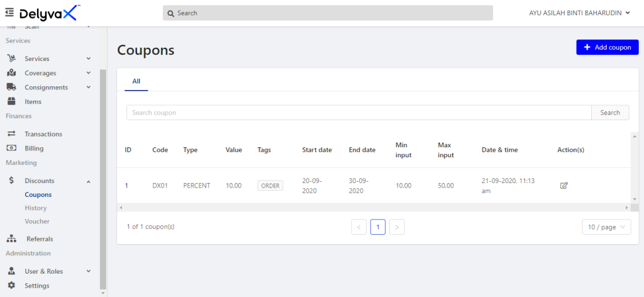Viewport: 644px width, 297px height.
Task: Open the Items menu item
Action: [x=33, y=101]
